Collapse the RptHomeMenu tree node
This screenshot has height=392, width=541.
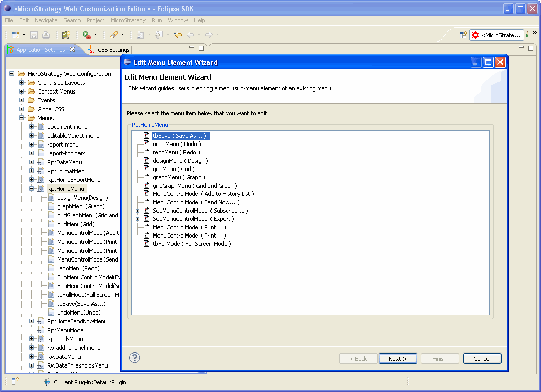point(31,188)
